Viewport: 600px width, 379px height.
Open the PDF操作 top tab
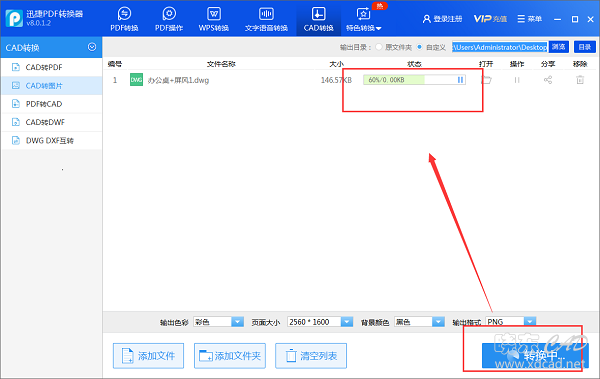[169, 19]
